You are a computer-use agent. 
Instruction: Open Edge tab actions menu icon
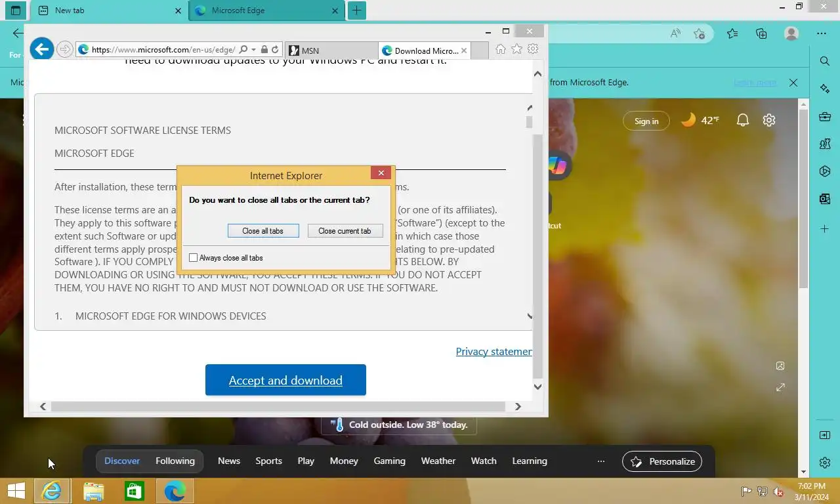16,10
